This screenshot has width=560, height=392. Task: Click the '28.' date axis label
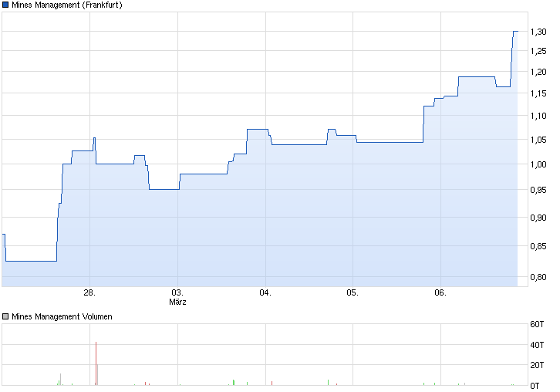pos(89,292)
